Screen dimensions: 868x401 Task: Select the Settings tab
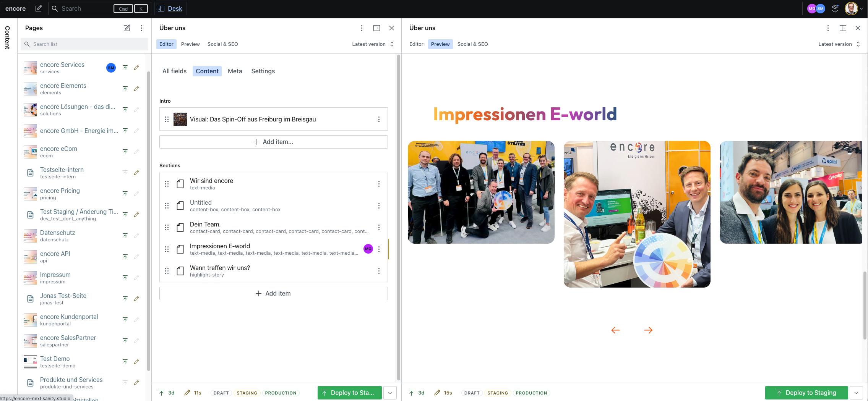click(x=263, y=71)
